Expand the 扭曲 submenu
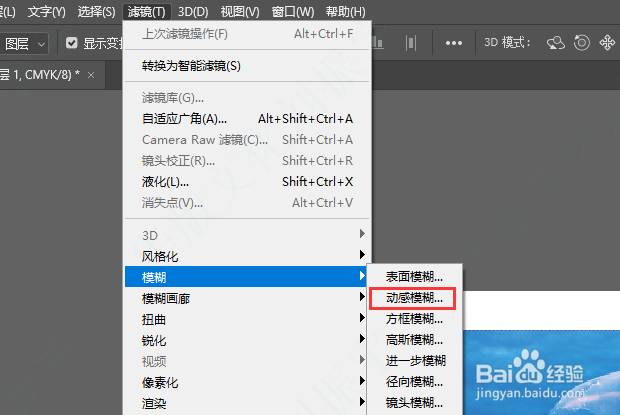Image resolution: width=620 pixels, height=415 pixels. [246, 319]
